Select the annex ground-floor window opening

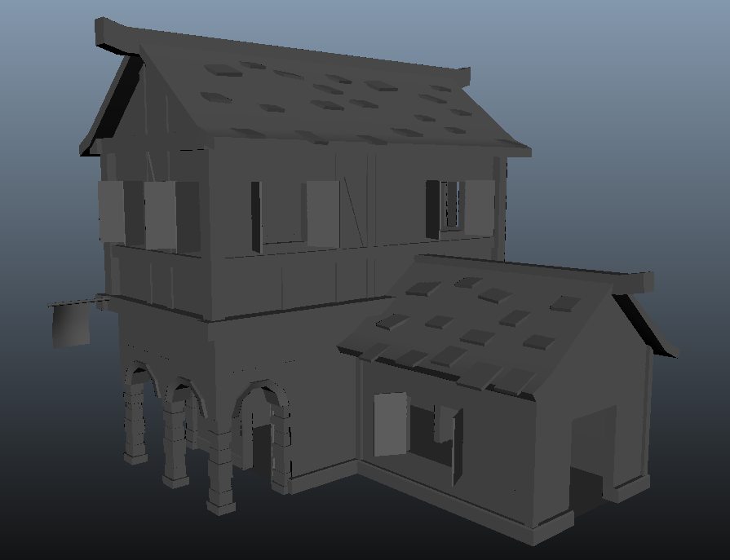tap(431, 435)
